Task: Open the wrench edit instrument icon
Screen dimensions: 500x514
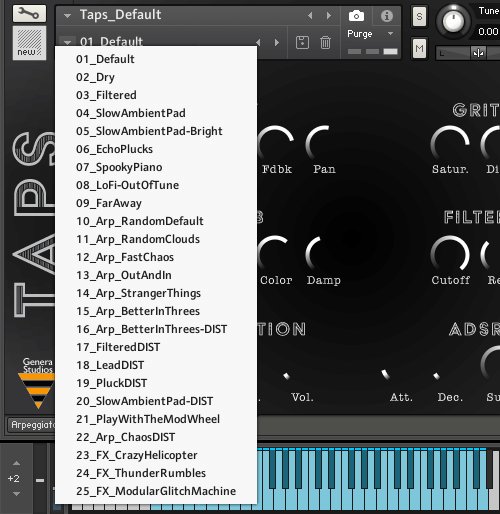Action: tap(29, 13)
